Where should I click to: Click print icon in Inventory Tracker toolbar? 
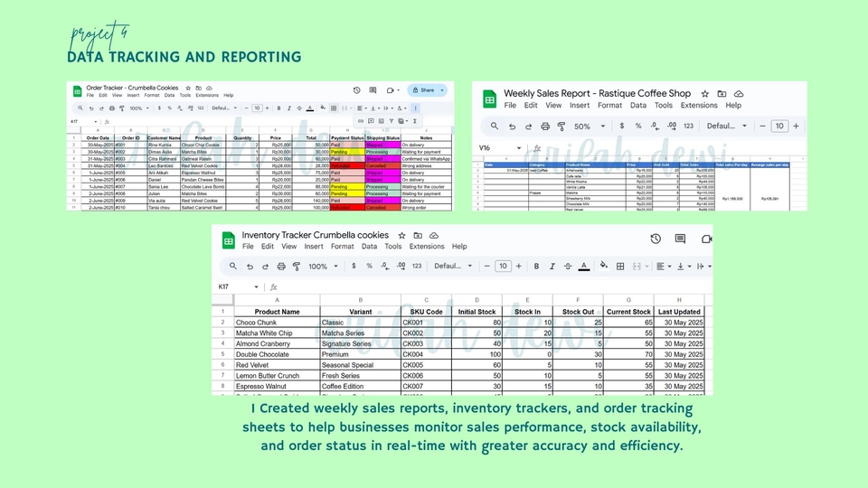coord(281,266)
